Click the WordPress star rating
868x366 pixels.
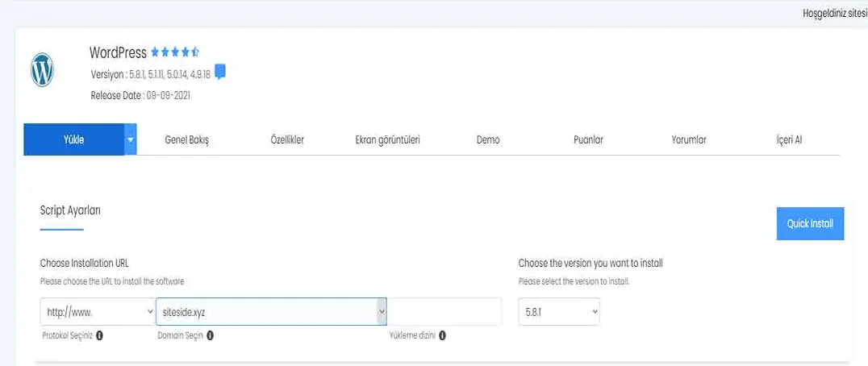point(175,52)
